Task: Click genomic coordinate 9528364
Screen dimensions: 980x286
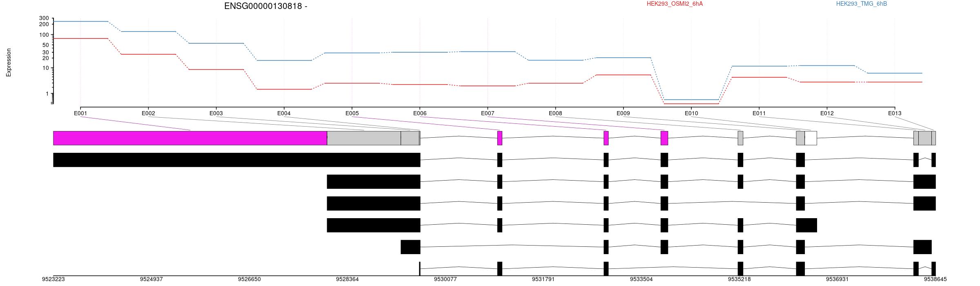Action: click(347, 279)
